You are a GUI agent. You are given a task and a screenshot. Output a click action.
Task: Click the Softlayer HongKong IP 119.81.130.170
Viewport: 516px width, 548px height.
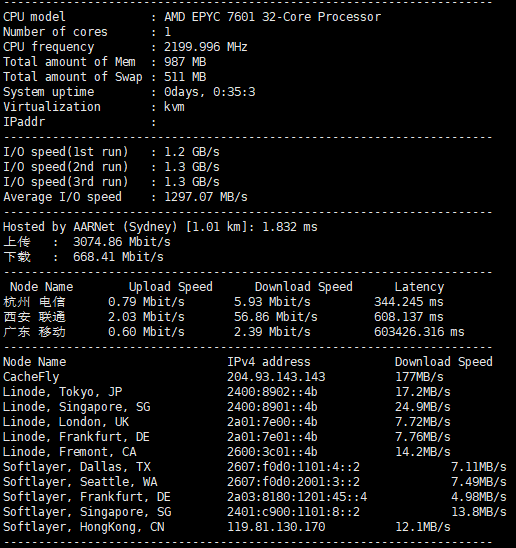tap(276, 527)
